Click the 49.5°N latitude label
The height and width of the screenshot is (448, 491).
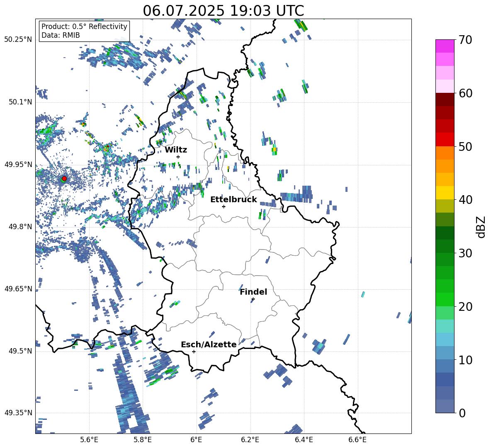[21, 351]
